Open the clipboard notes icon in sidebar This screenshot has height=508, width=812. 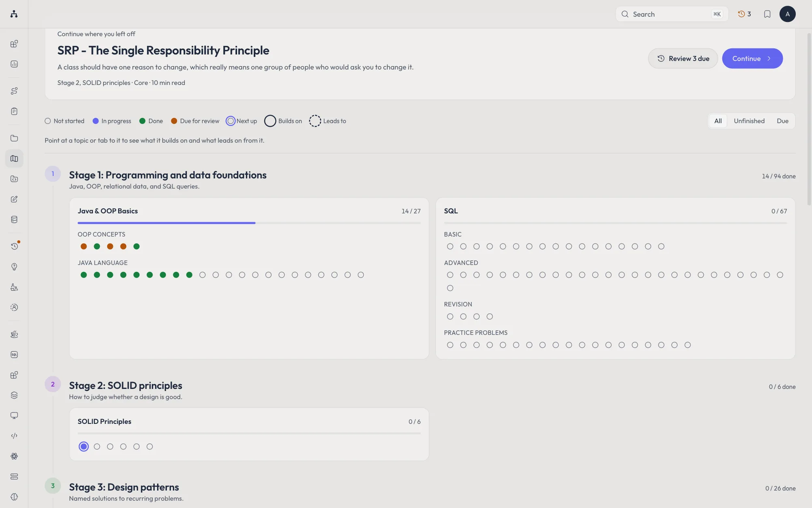[14, 111]
